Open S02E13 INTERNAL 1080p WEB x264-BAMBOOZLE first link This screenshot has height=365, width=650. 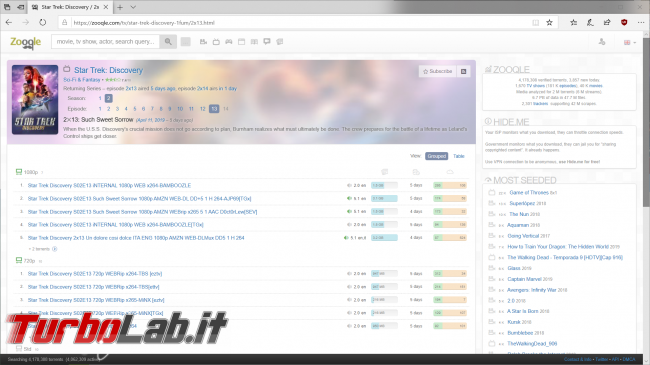point(109,185)
